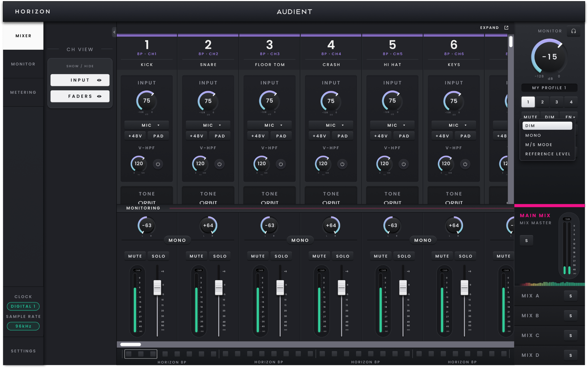Click the horizontal channel scrollbar thumb
This screenshot has width=588, height=368.
(131, 344)
